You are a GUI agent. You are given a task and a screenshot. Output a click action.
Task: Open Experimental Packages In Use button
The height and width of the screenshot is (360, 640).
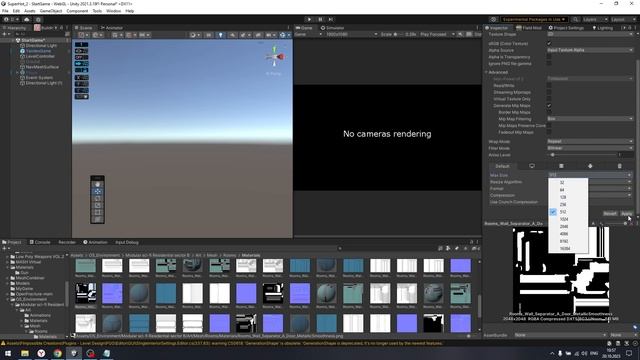pos(534,19)
